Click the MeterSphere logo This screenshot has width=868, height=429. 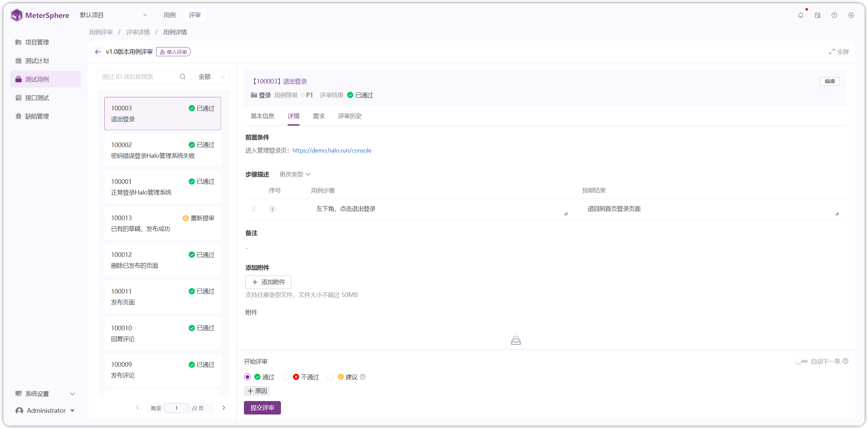coord(40,15)
